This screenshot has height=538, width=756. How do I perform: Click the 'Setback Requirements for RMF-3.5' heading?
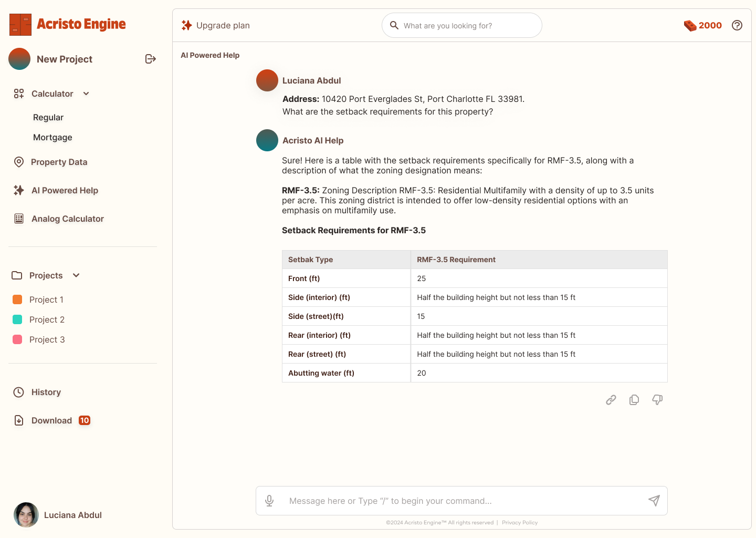[354, 230]
